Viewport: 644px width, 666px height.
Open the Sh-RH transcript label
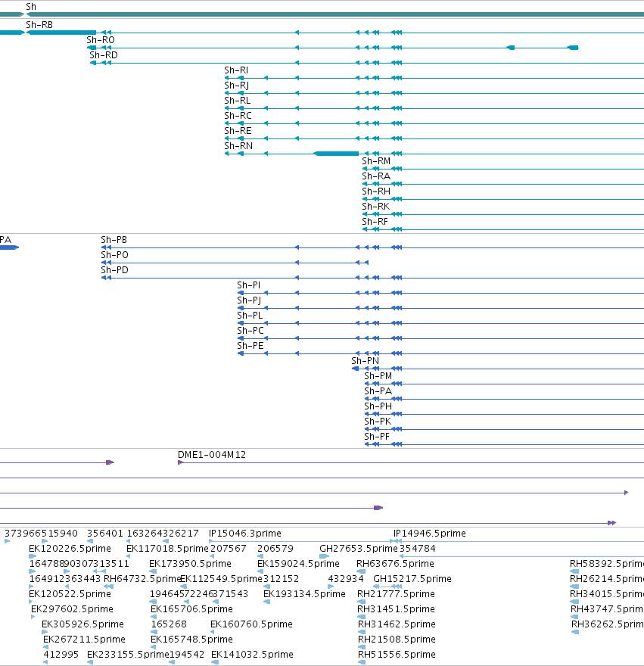pos(376,191)
